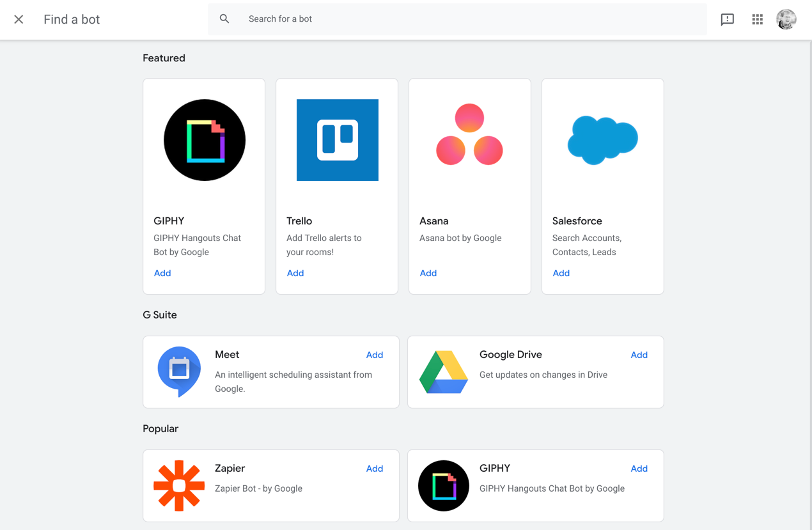Click the Featured section heading
The height and width of the screenshot is (530, 812).
(x=164, y=58)
